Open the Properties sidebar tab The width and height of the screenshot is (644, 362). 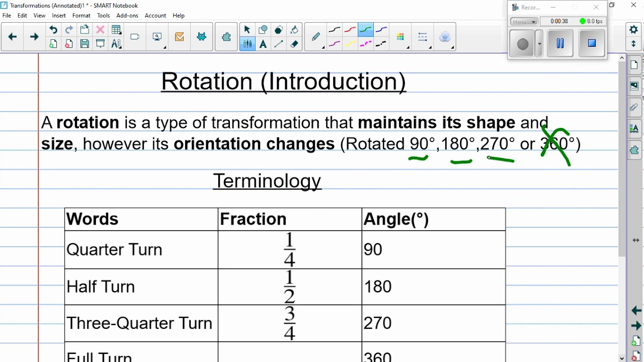coord(634,129)
